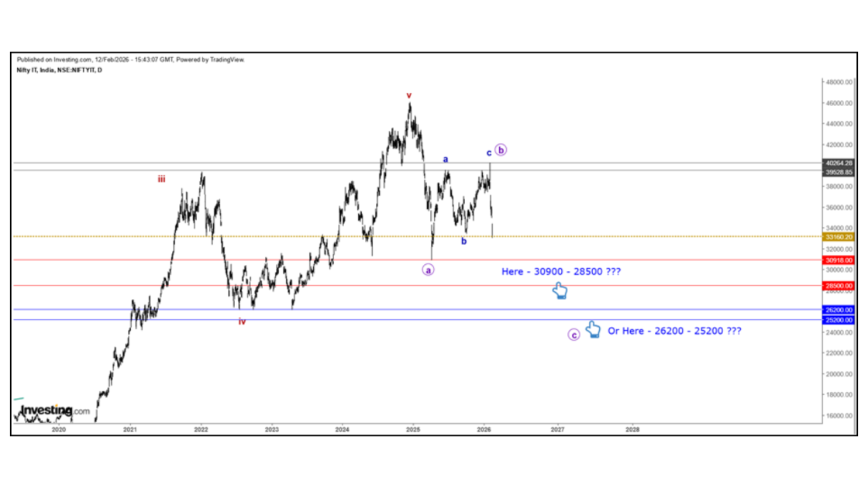Image resolution: width=868 pixels, height=488 pixels.
Task: Click the Investing.com logo watermark
Action: (x=54, y=410)
